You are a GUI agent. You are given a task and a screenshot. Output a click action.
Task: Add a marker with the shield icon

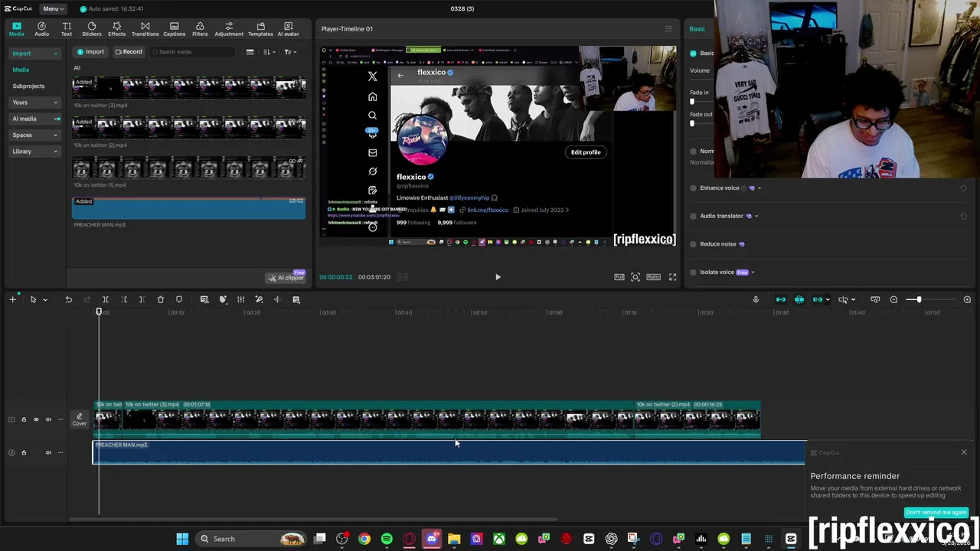pyautogui.click(x=179, y=300)
